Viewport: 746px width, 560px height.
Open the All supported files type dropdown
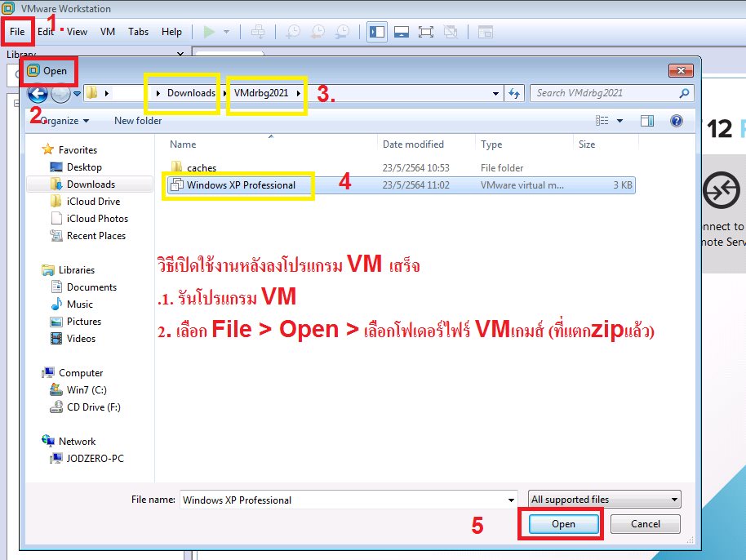(604, 499)
